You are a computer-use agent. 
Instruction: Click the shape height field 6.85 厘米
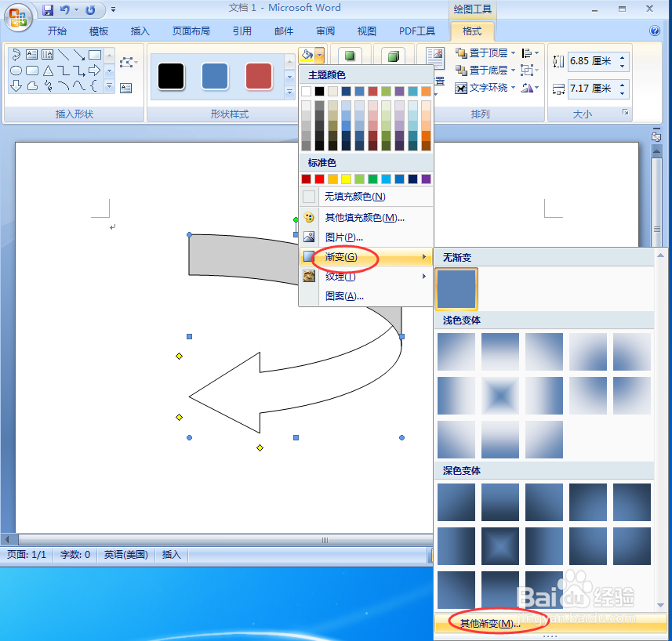click(x=592, y=61)
